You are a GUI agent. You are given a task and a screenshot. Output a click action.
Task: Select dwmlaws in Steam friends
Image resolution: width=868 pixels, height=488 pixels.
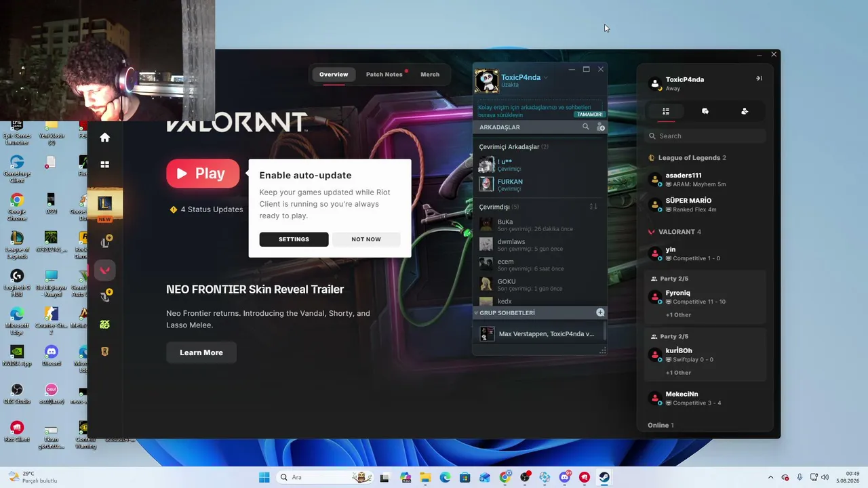(540, 244)
